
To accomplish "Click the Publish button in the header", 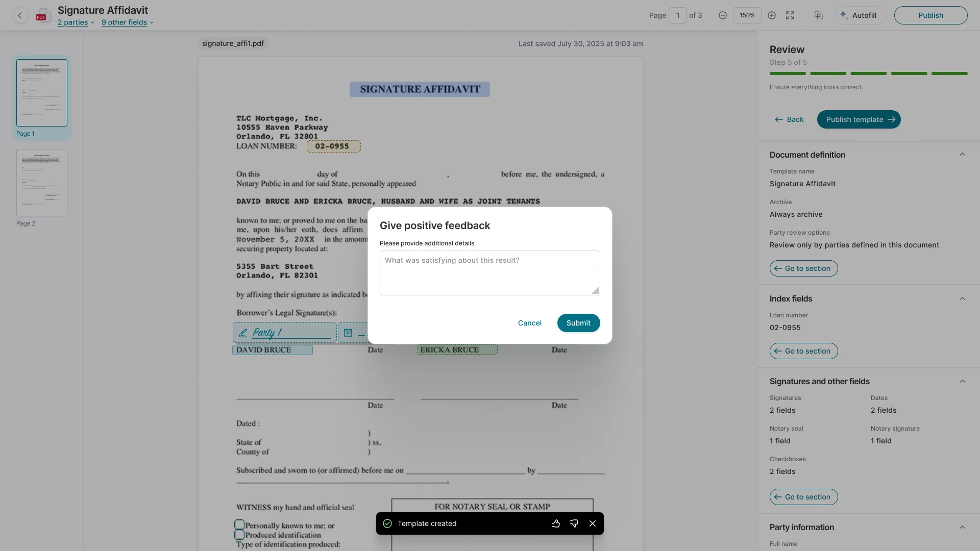I will [x=930, y=15].
